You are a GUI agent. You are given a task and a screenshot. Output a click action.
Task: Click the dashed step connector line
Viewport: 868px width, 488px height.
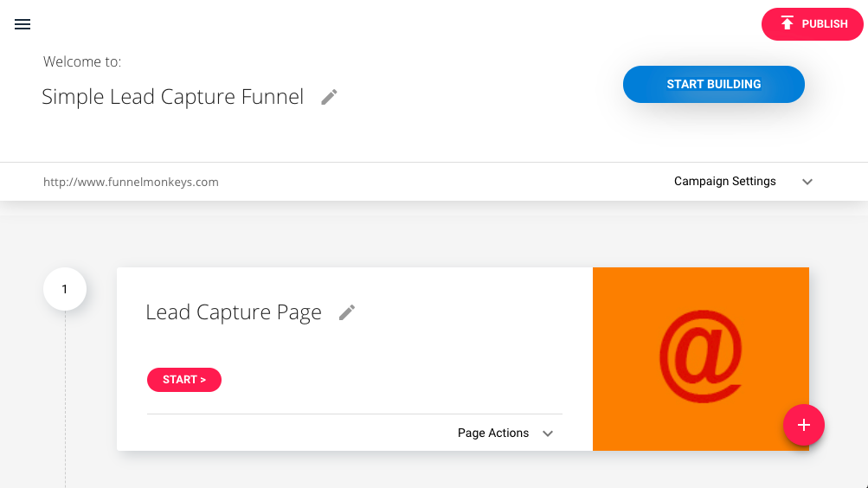coord(65,398)
